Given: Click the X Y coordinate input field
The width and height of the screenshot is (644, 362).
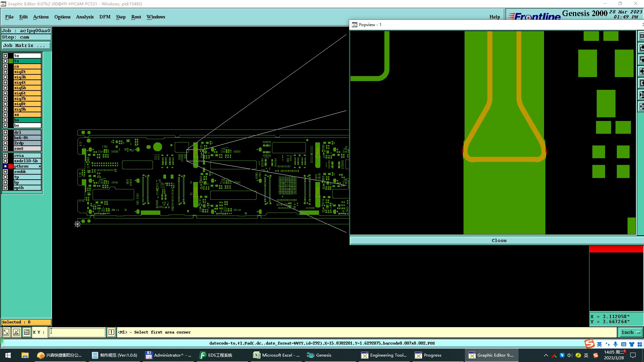Looking at the screenshot, I should tap(77, 332).
